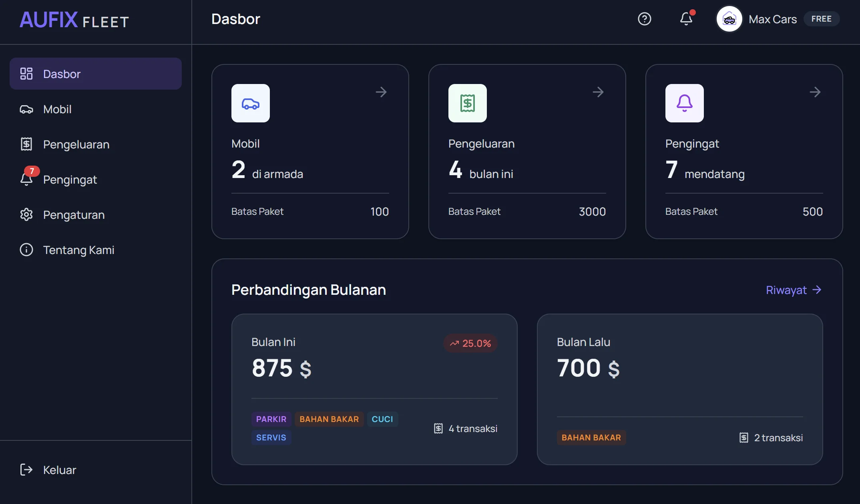Click the Batas Paket value 3000

pos(592,211)
